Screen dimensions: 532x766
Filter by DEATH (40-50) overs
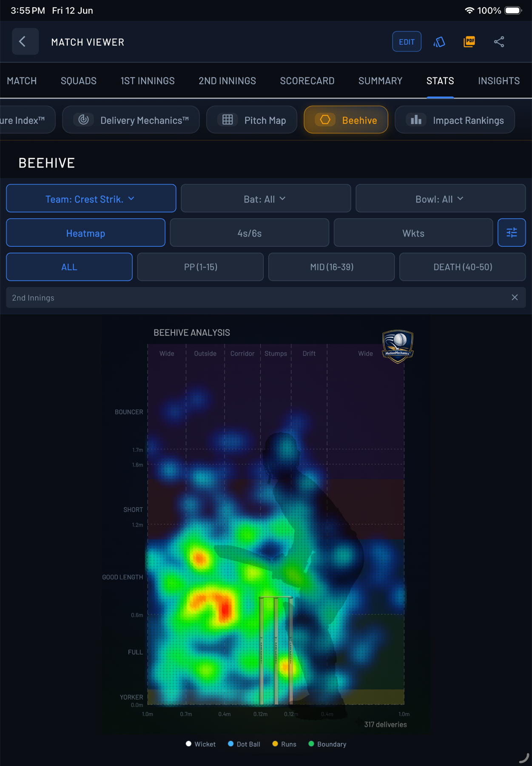[x=463, y=267]
